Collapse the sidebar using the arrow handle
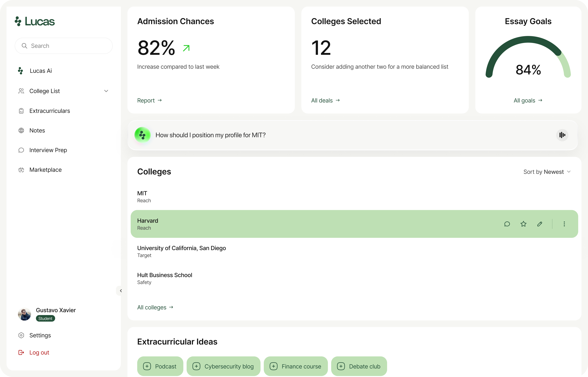Image resolution: width=588 pixels, height=377 pixels. [x=120, y=291]
